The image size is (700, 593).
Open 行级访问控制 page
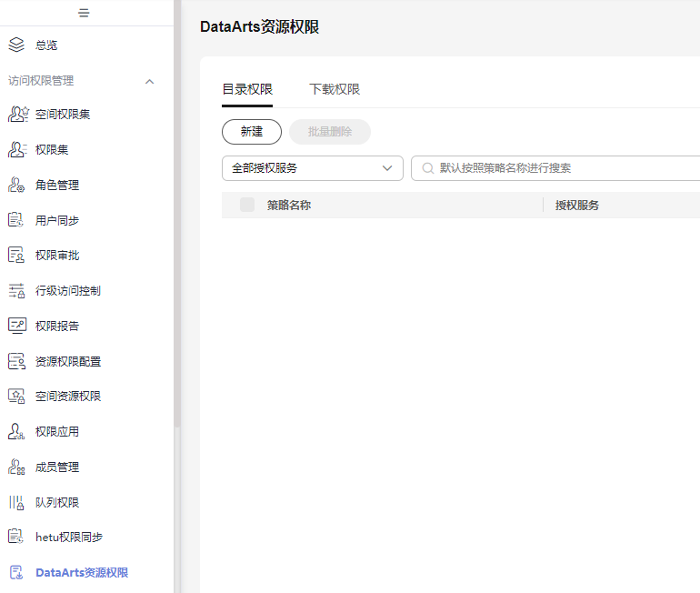(68, 291)
